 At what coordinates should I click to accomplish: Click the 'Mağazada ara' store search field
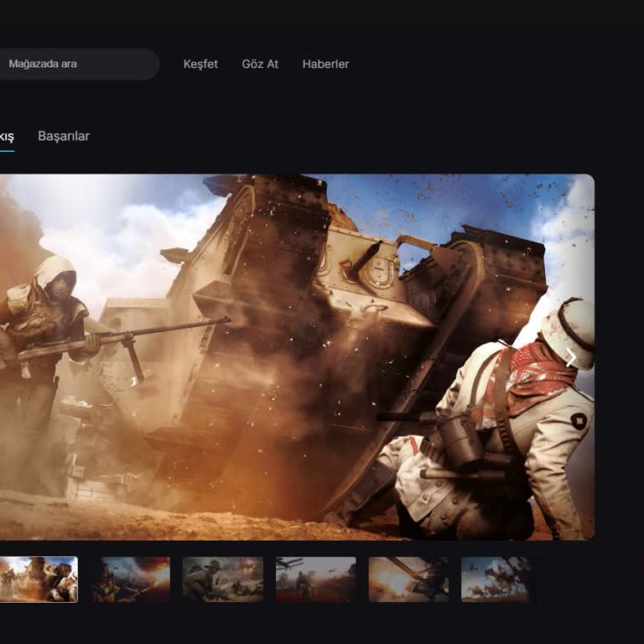point(78,64)
